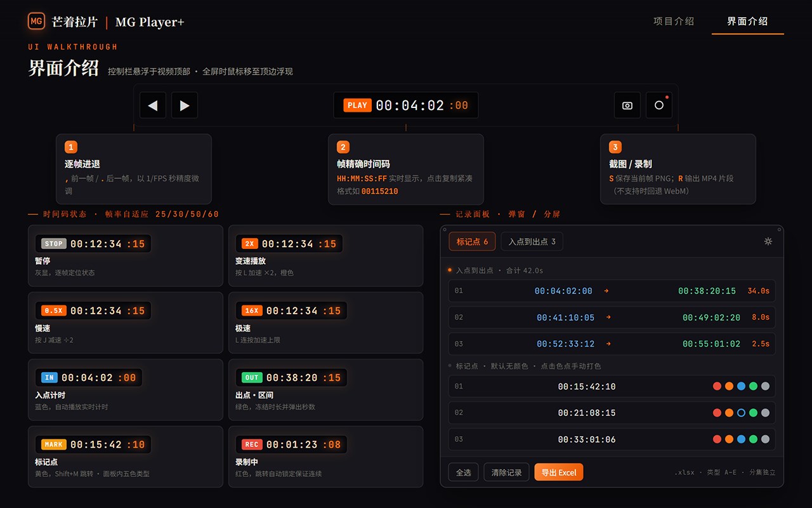Pick green color for marker 00:21:08:15
Viewport: 812px width, 508px height.
click(x=753, y=413)
